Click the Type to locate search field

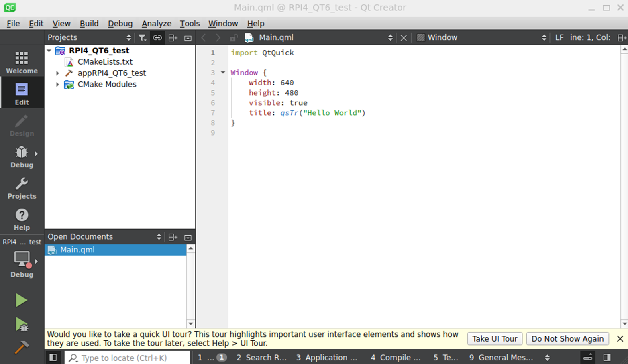[x=127, y=358]
